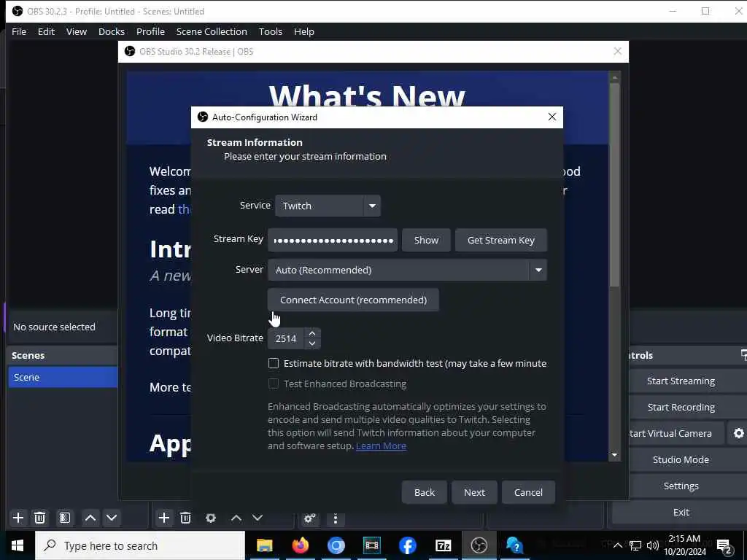Show hidden system tray icons
The image size is (747, 560).
(617, 545)
